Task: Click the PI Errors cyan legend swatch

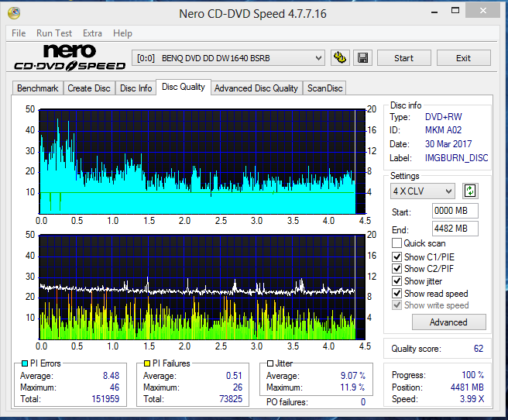Action: 25,363
